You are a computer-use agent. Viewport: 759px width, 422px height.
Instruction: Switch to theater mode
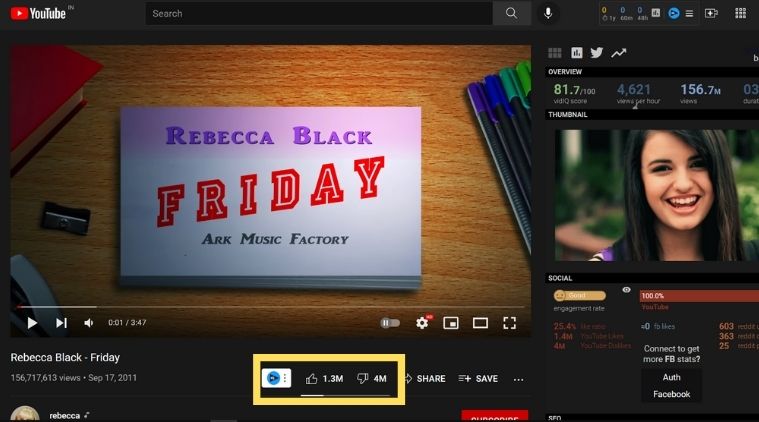tap(480, 323)
